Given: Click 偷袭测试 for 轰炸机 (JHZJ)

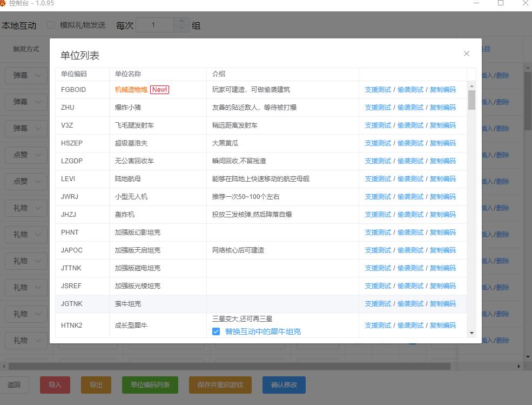Looking at the screenshot, I should [410, 215].
